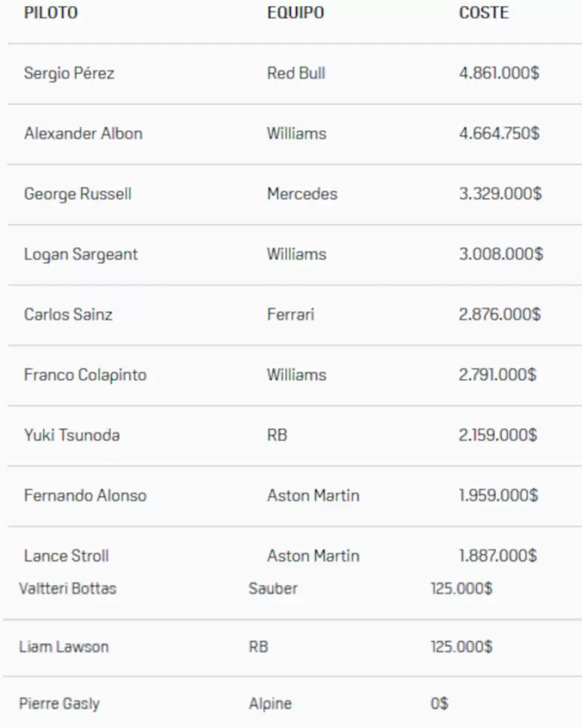This screenshot has width=582, height=728.
Task: Select the Mercedes team cell
Action: pos(302,194)
